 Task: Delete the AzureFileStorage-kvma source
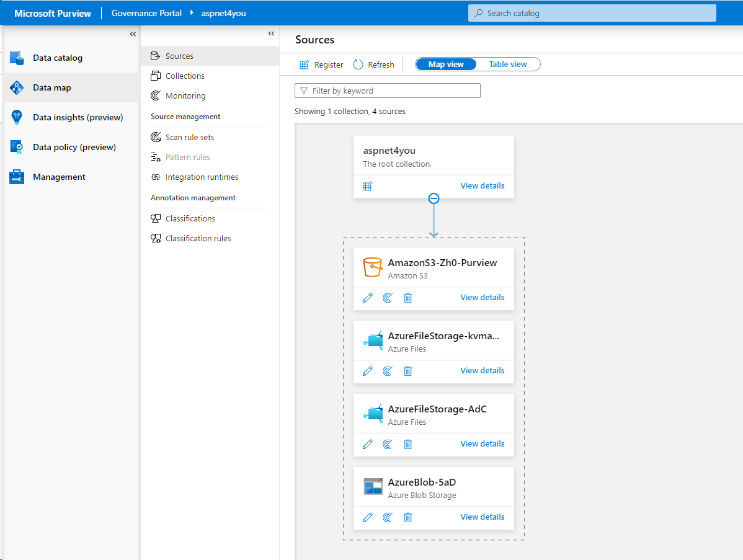pos(408,371)
